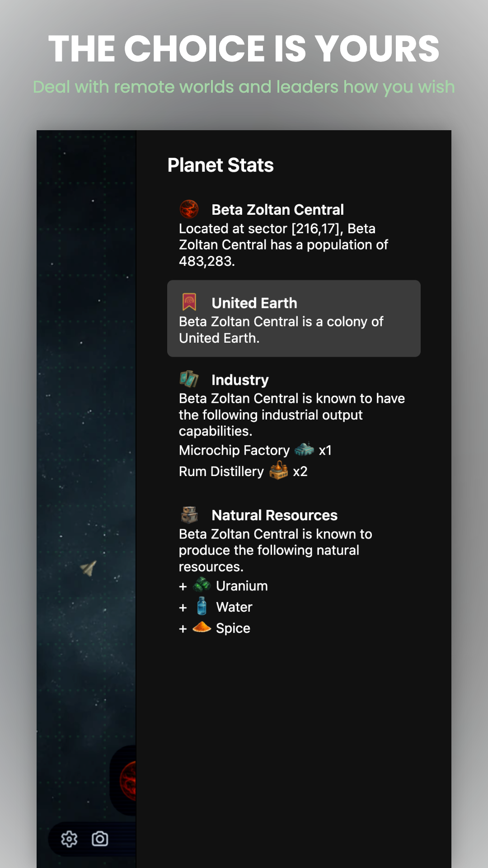Click the red planet icon beside Beta Zoltan Central
Screen dimensions: 488x868
click(x=189, y=209)
